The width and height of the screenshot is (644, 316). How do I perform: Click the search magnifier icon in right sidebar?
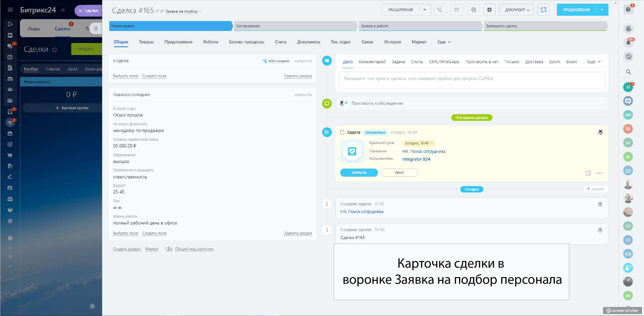(628, 72)
